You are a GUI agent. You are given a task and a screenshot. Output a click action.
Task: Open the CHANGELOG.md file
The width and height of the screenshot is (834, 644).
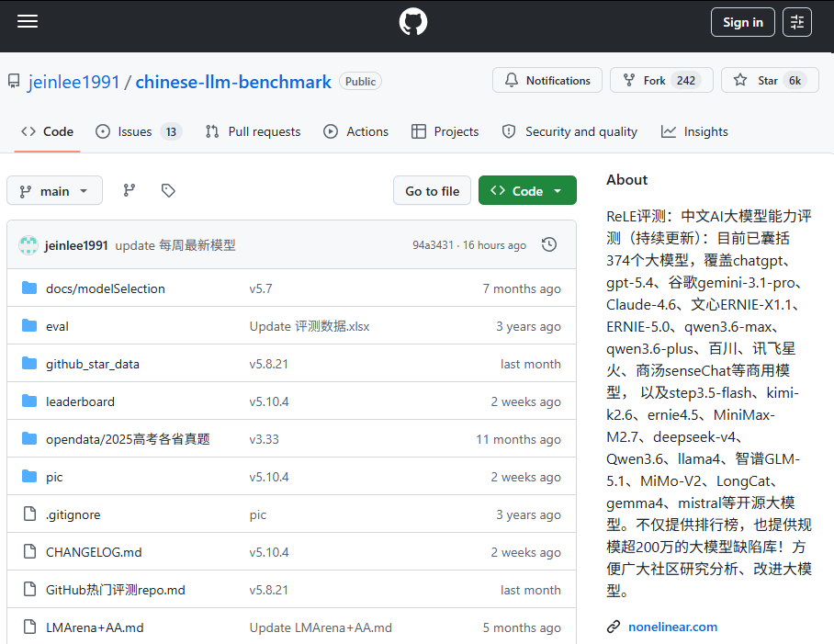tap(94, 552)
